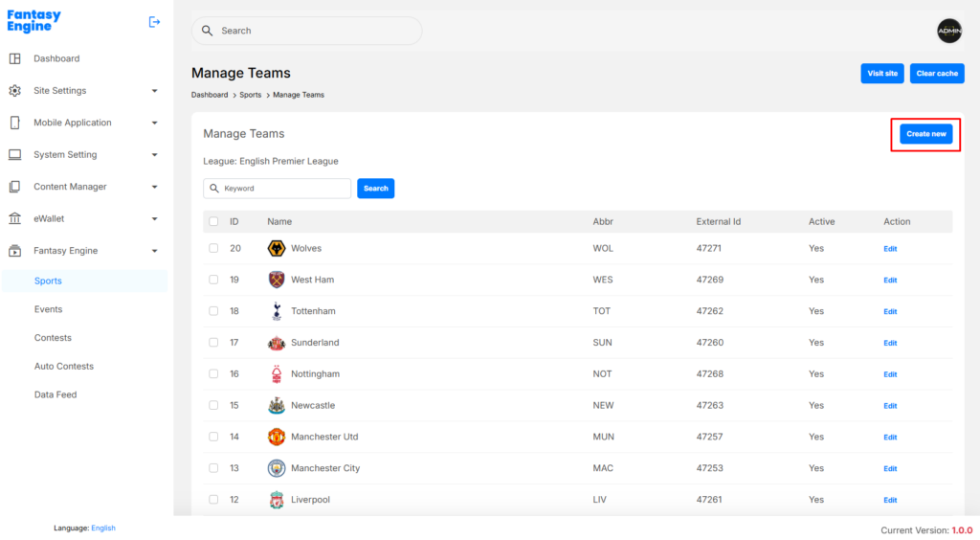Image resolution: width=980 pixels, height=540 pixels.
Task: Toggle the select-all checkbox in table header
Action: 213,222
